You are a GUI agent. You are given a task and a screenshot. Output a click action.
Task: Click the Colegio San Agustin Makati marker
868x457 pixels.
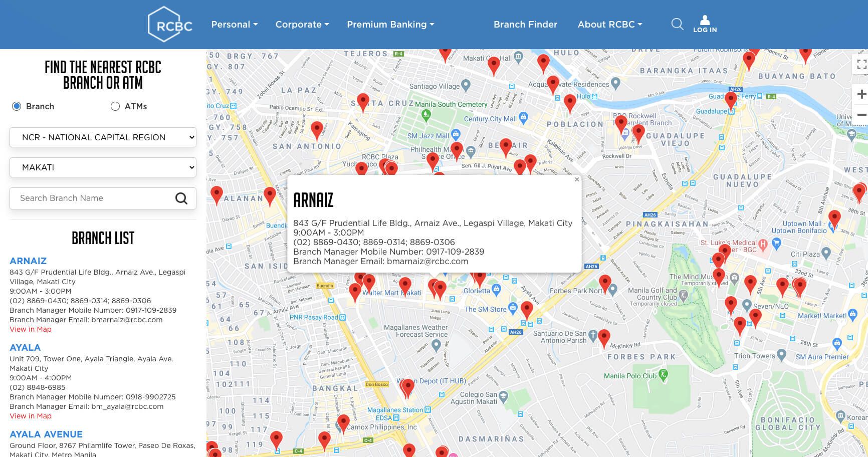pyautogui.click(x=503, y=396)
